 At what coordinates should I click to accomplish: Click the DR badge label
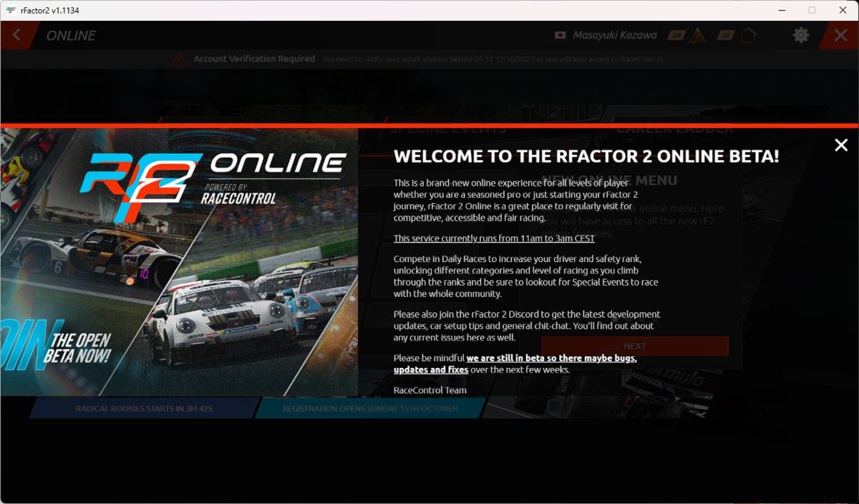tap(676, 35)
